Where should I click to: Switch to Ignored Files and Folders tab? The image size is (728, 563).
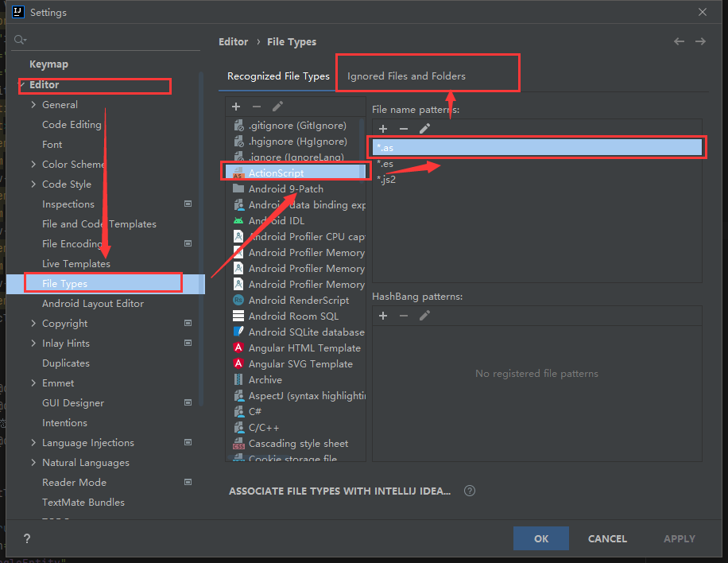[406, 76]
